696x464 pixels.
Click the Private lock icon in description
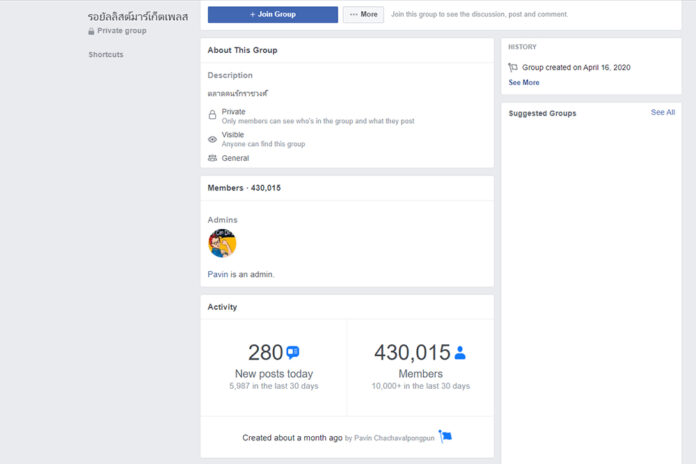point(213,115)
